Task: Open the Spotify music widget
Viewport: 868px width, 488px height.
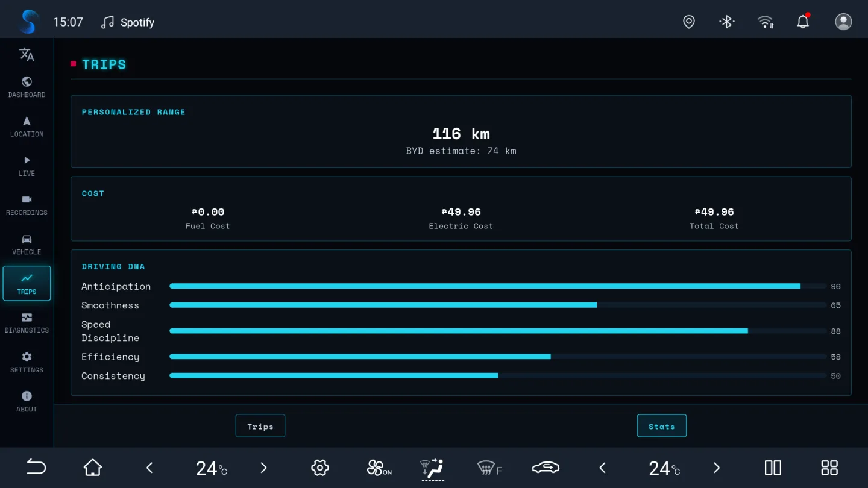Action: point(128,22)
